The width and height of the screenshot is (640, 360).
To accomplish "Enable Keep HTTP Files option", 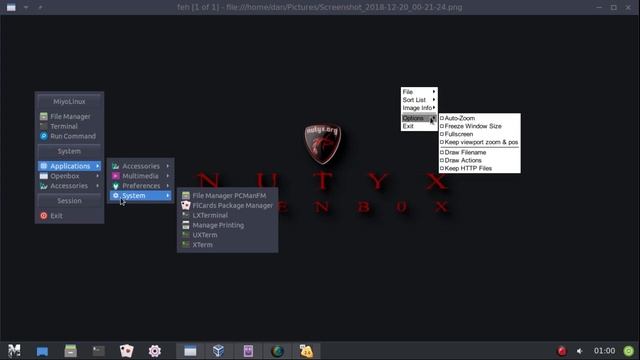I will click(480, 168).
